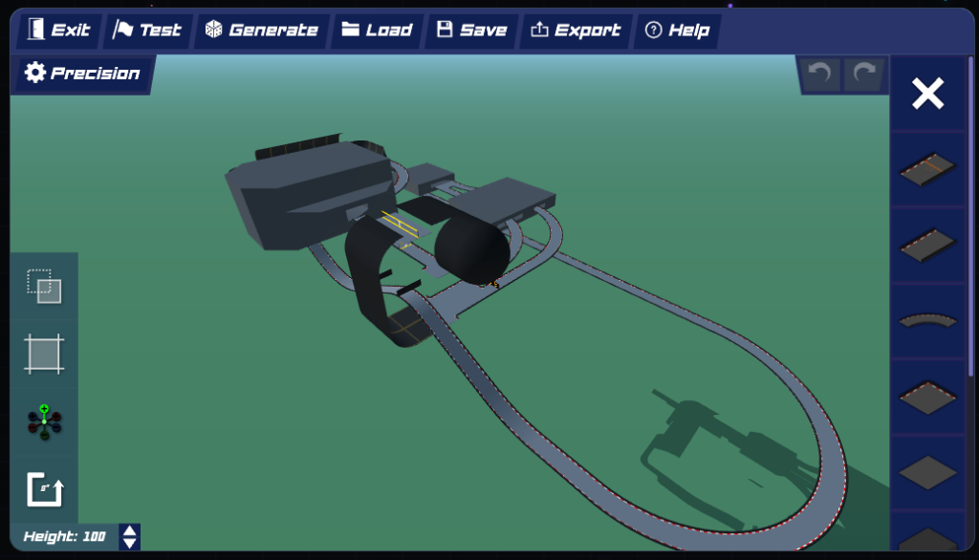This screenshot has width=979, height=560.
Task: Click the Exit button
Action: point(59,31)
